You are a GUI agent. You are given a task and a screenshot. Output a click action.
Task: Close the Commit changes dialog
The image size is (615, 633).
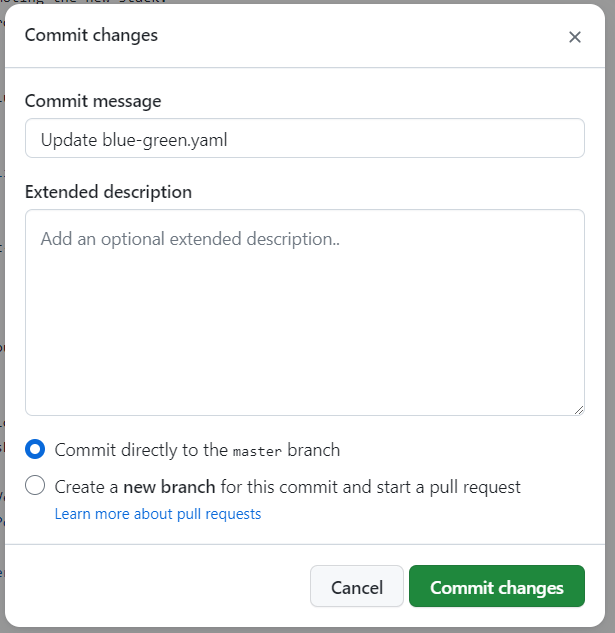(x=574, y=37)
